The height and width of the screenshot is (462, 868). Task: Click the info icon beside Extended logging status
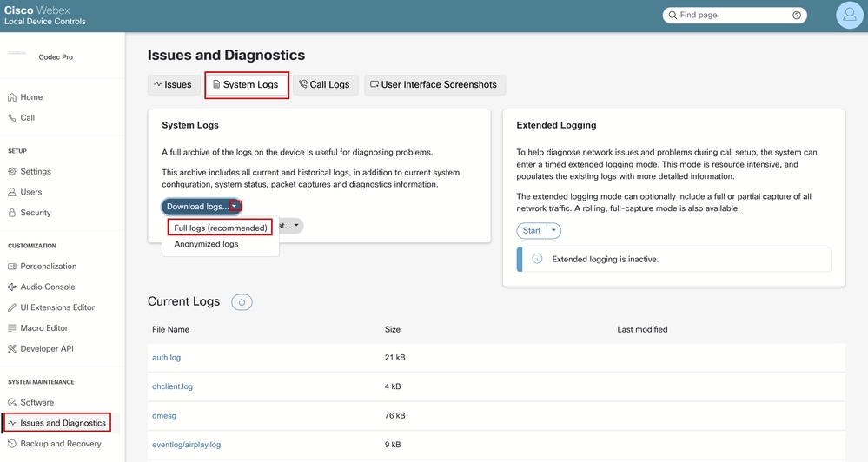[x=537, y=259]
